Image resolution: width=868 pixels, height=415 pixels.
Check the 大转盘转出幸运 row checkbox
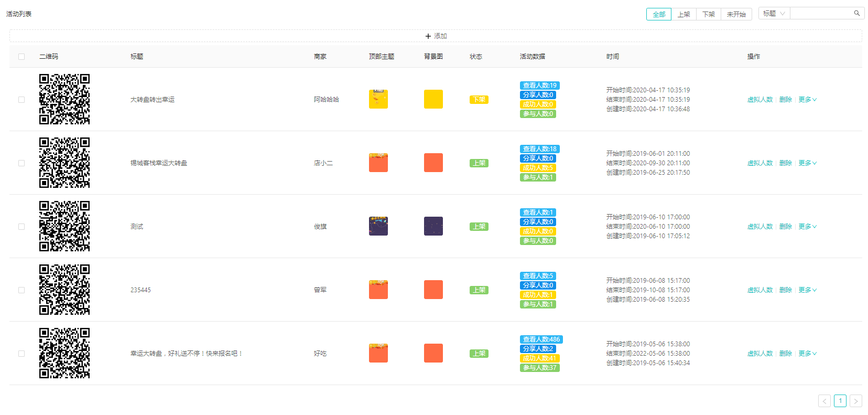[x=21, y=100]
